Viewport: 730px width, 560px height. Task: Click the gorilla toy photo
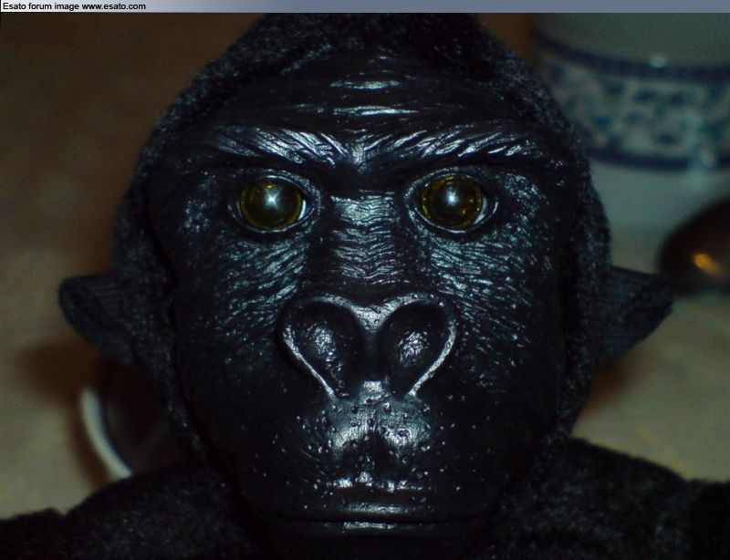[x=365, y=286]
